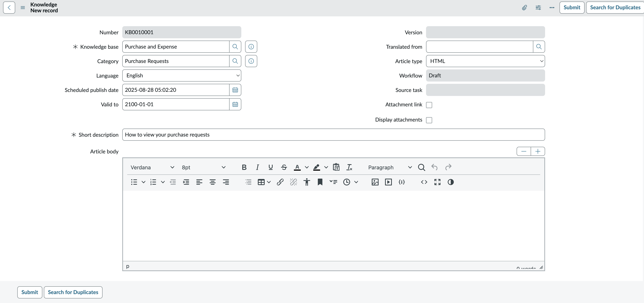Viewport: 644px width, 303px height.
Task: Enable the Attachment link checkbox
Action: (x=429, y=105)
